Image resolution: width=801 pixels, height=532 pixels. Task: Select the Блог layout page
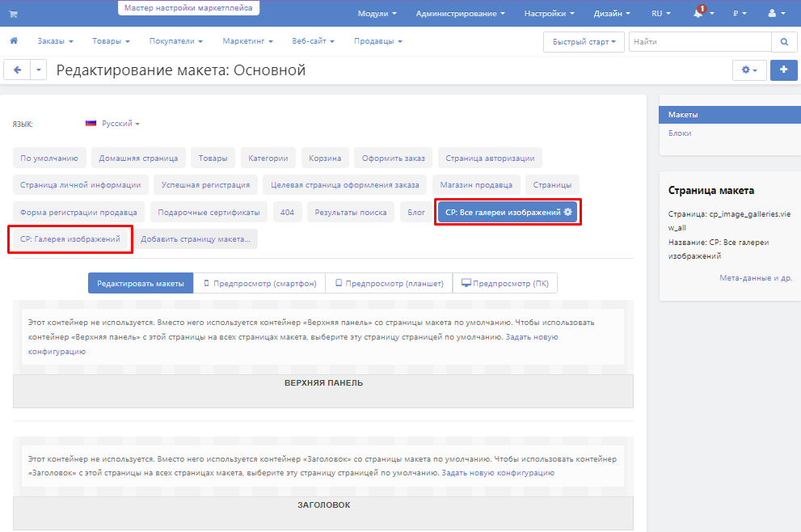click(x=416, y=212)
